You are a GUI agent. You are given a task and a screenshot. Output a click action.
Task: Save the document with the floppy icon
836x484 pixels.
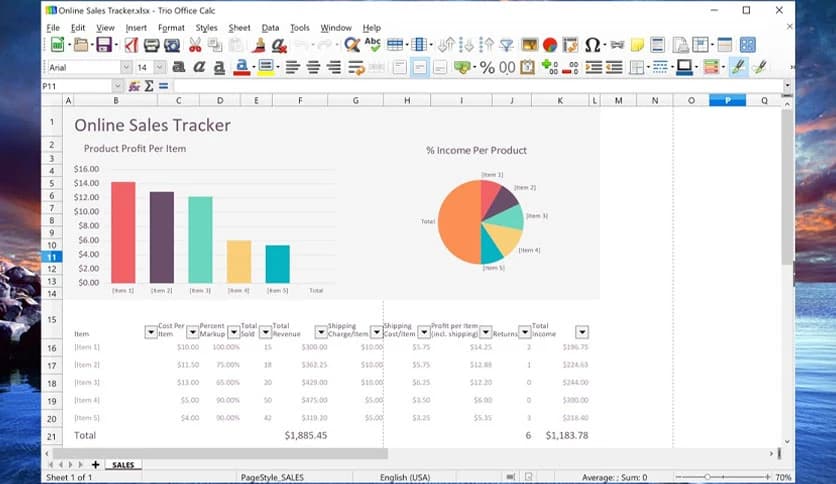point(103,45)
